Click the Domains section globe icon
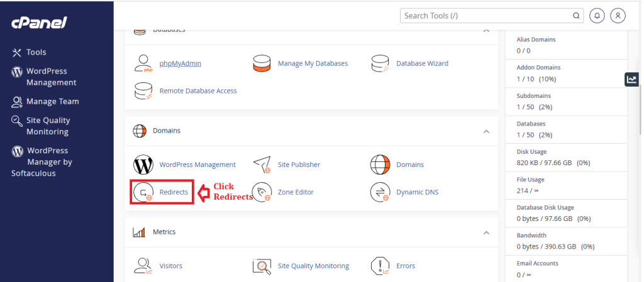This screenshot has width=644, height=282. pos(140,131)
